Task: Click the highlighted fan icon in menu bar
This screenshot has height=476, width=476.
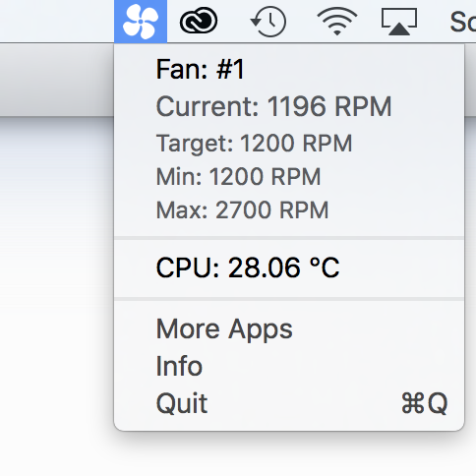Action: click(x=141, y=22)
